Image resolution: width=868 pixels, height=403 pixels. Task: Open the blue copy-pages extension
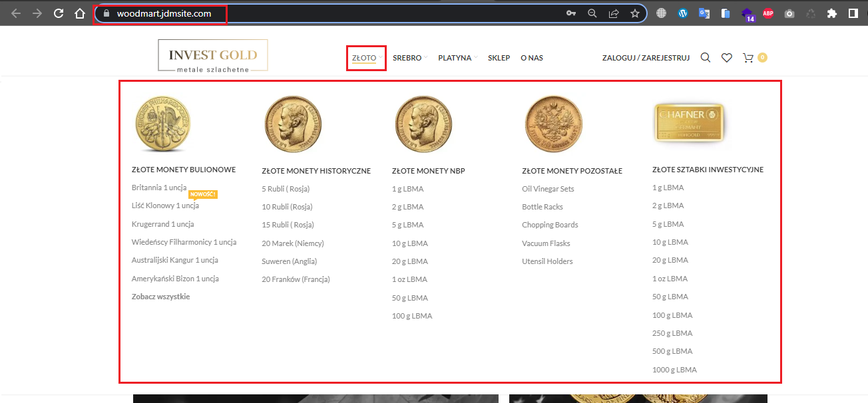[726, 13]
